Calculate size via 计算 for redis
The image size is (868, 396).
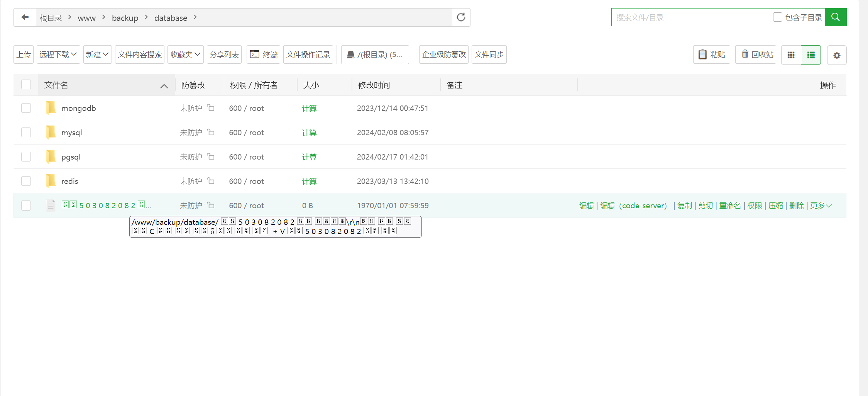coord(309,181)
